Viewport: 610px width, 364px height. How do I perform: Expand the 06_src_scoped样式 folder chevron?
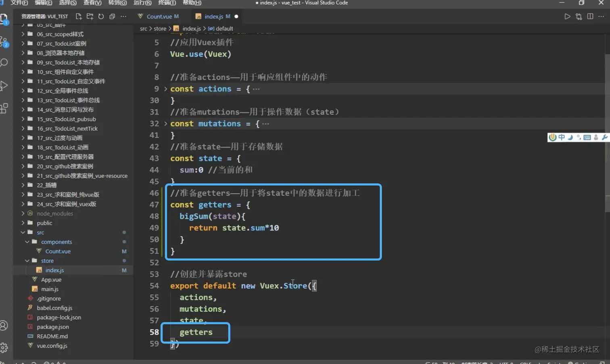pyautogui.click(x=23, y=34)
